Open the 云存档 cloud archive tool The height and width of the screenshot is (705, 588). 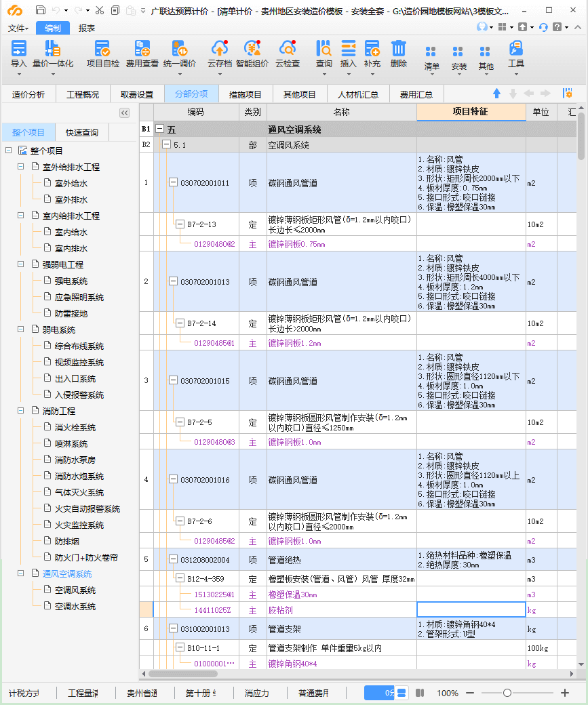coord(219,49)
